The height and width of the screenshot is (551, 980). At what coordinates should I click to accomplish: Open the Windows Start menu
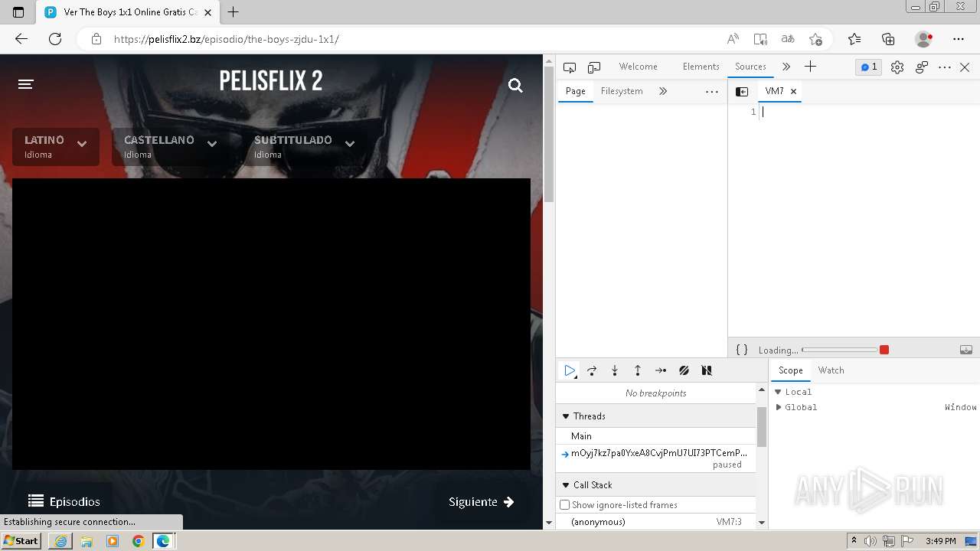click(21, 541)
